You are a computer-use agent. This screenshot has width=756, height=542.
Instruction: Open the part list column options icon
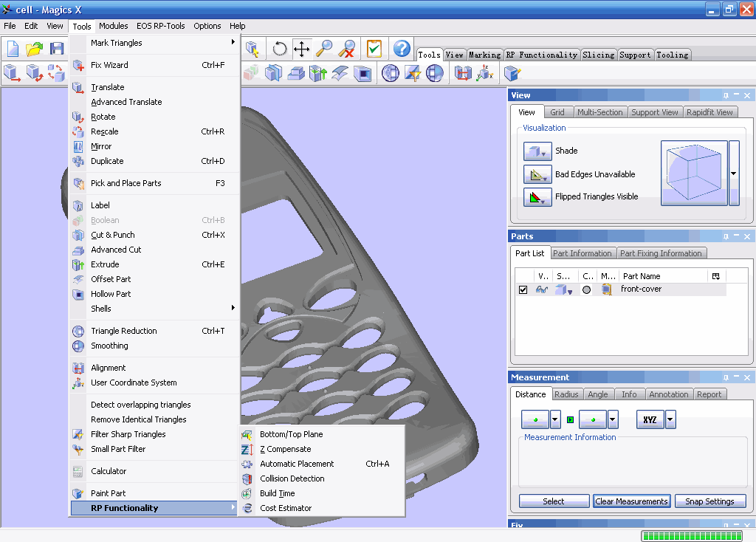click(x=716, y=276)
